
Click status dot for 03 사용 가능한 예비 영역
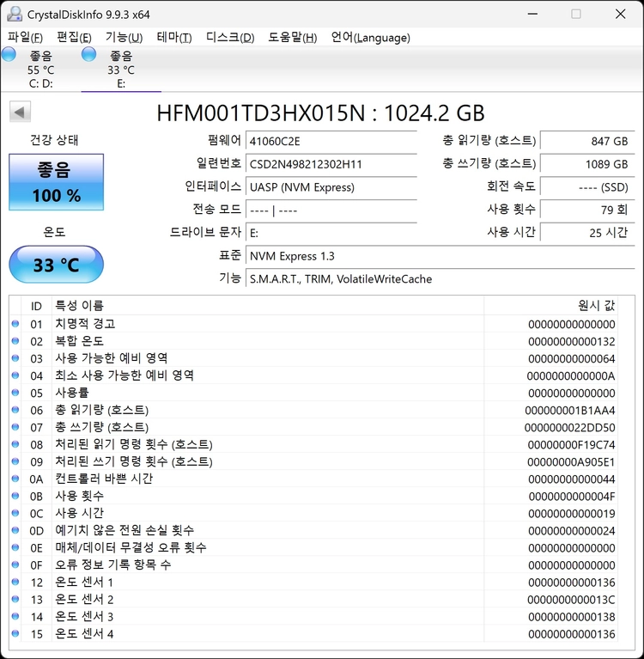click(15, 358)
